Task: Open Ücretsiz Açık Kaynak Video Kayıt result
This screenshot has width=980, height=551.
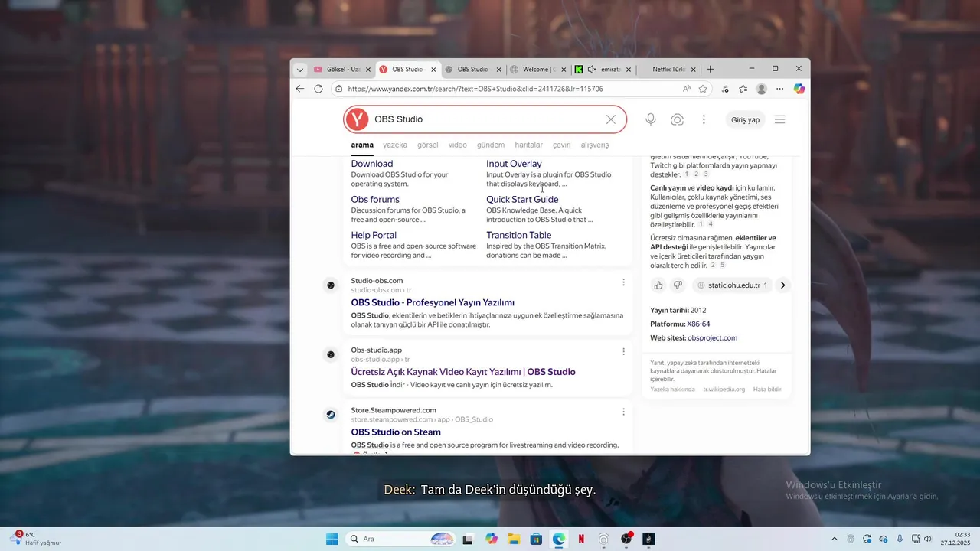Action: [463, 372]
